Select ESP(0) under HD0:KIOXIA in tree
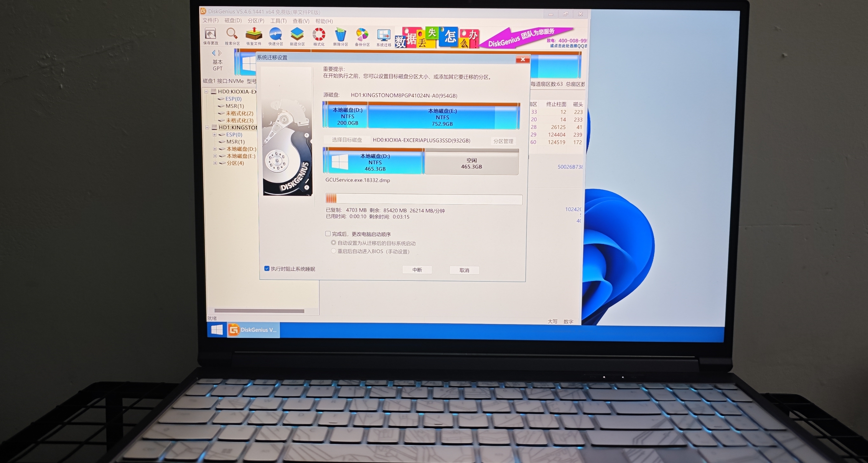The width and height of the screenshot is (868, 463). [x=233, y=99]
